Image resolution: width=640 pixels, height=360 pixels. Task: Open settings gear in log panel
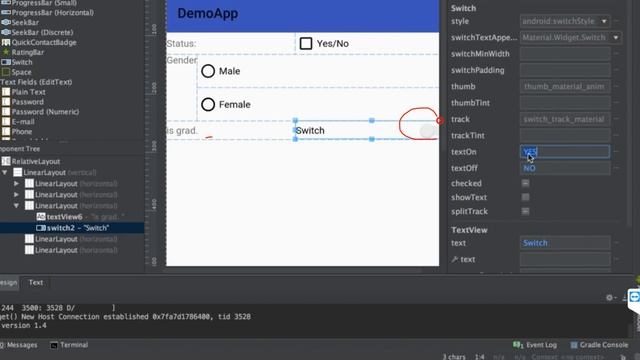(609, 298)
